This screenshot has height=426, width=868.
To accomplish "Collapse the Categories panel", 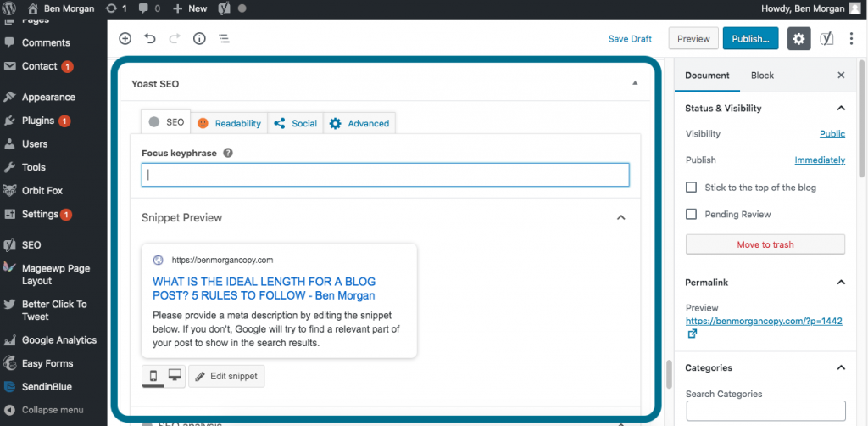I will tap(841, 367).
